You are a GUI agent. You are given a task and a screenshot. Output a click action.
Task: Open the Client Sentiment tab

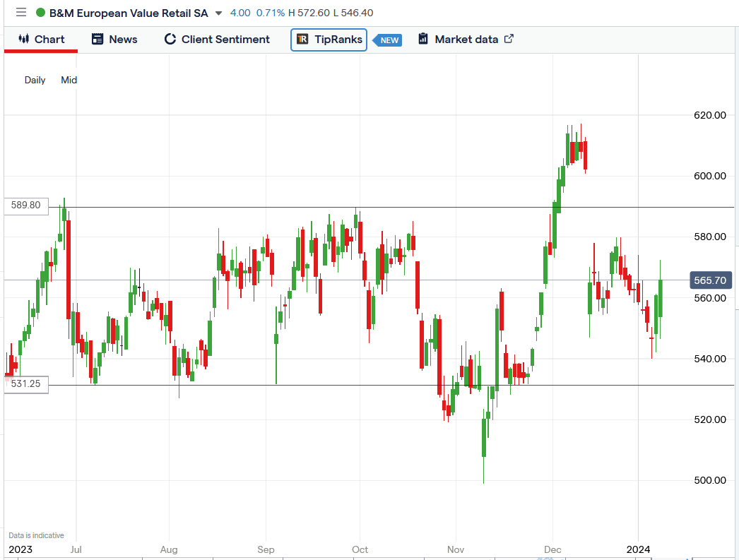tap(218, 40)
